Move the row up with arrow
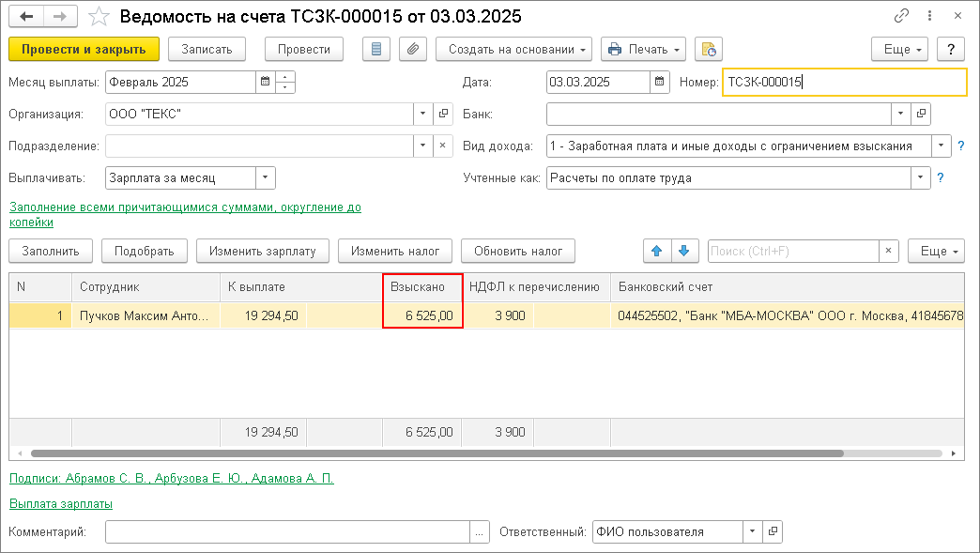The height and width of the screenshot is (553, 980). [656, 251]
